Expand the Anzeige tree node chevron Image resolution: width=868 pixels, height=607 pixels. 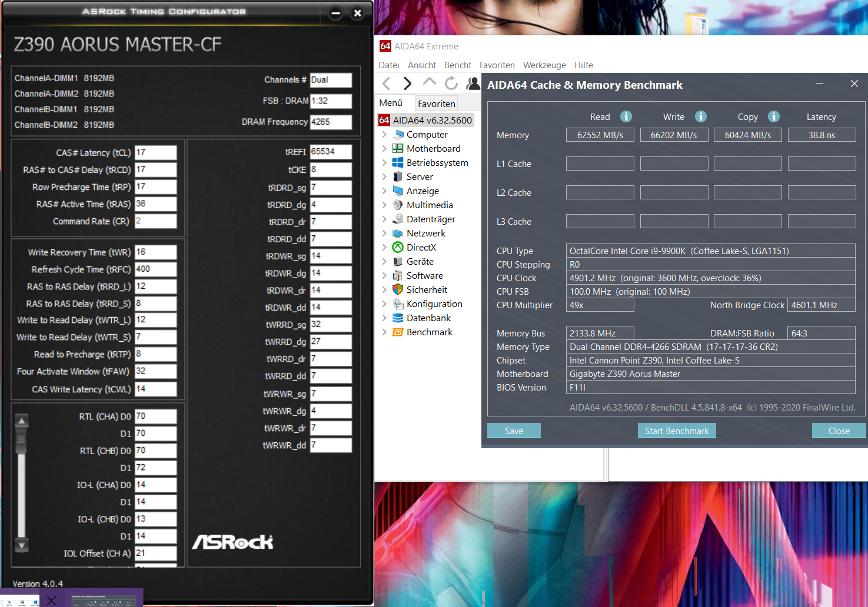point(384,191)
